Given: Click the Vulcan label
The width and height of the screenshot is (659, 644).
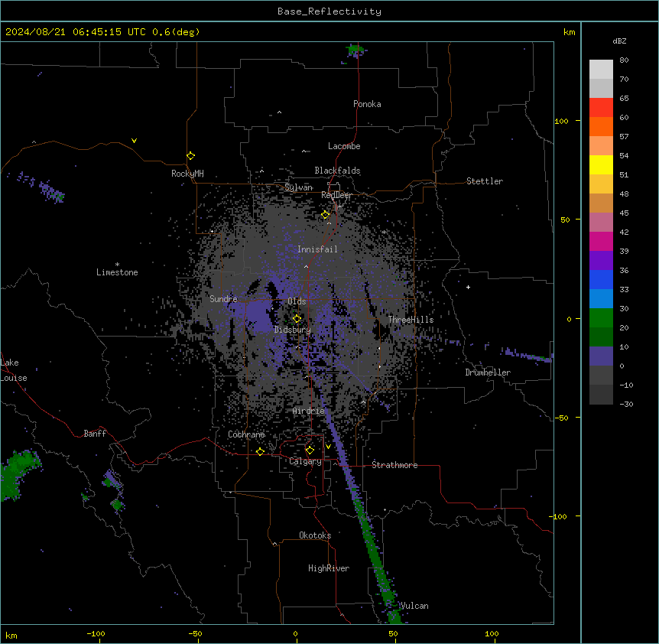Looking at the screenshot, I should 414,606.
